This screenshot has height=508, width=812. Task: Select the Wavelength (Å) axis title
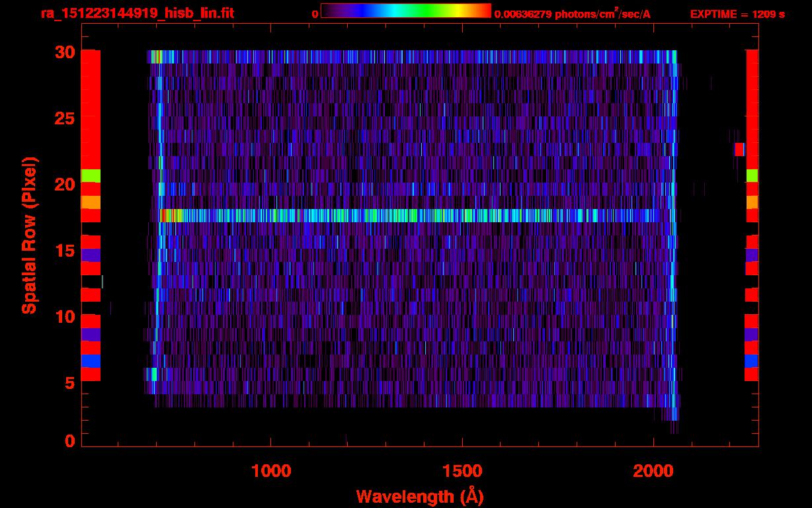coord(420,496)
